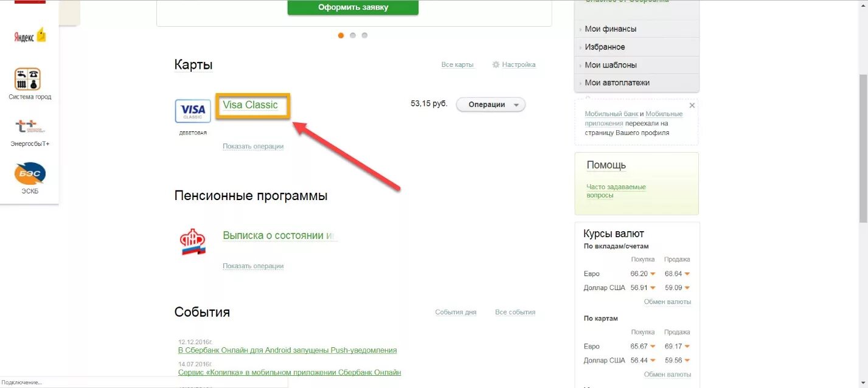Open the Выписка о состоянии link
Screen dimensions: 868x388
pyautogui.click(x=279, y=235)
